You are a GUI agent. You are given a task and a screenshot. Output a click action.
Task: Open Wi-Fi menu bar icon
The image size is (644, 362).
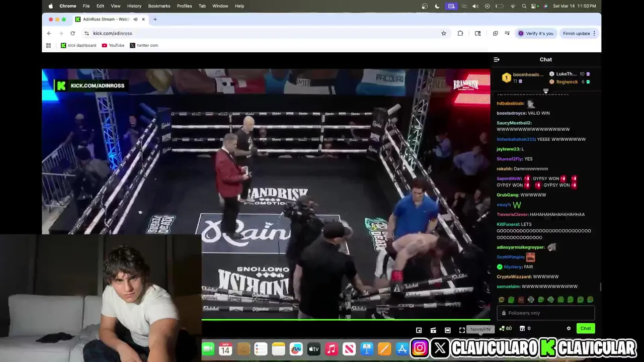[513, 6]
